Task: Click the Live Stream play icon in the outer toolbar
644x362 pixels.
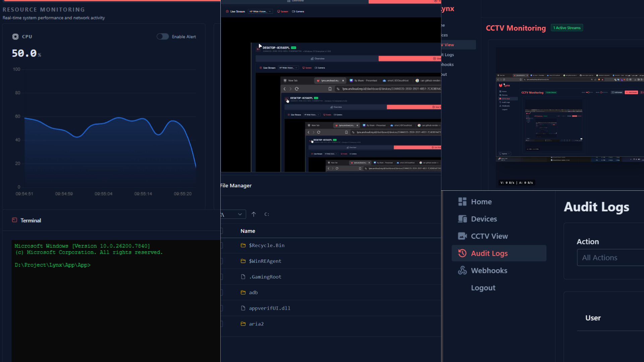Action: pos(227,11)
